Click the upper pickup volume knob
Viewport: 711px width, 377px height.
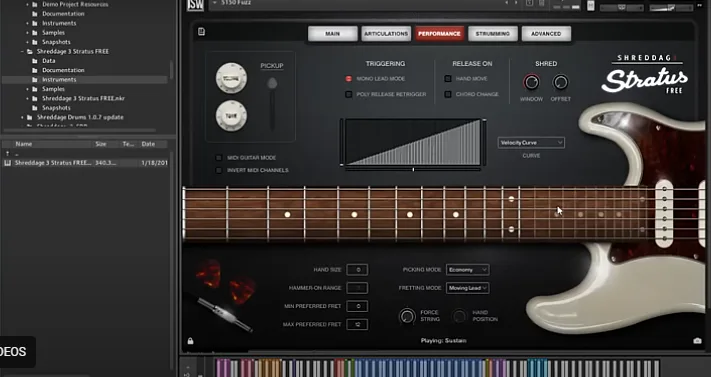[231, 78]
